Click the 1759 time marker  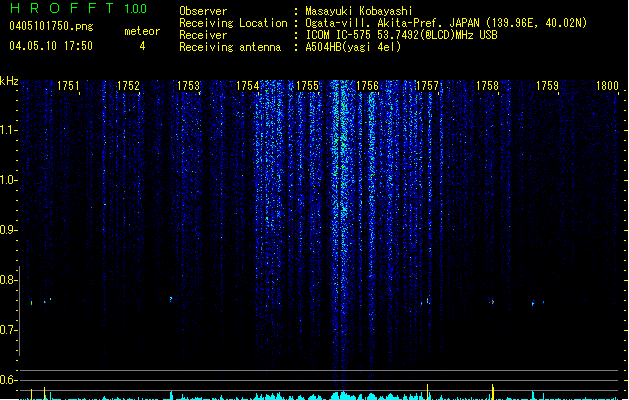547,86
